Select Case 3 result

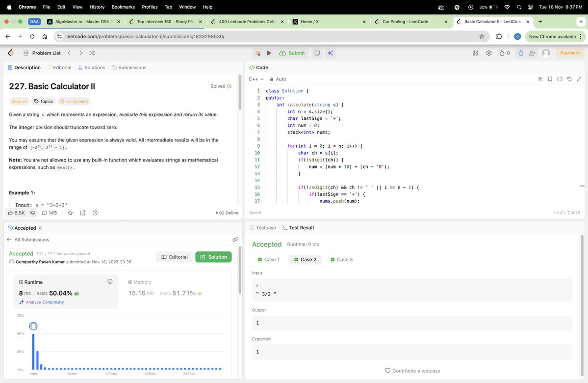pos(341,259)
